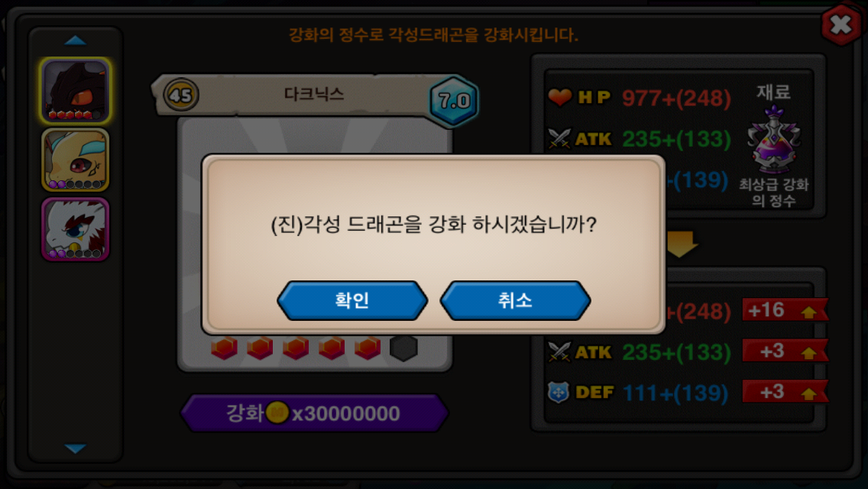Tap the 강화 x30000000 gold cost button
This screenshot has width=868, height=489.
tap(314, 413)
